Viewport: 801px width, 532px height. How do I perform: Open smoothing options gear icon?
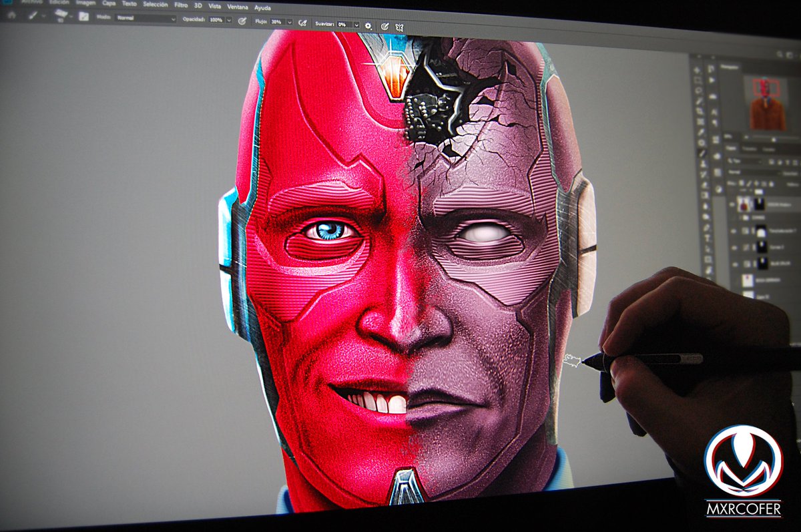(x=368, y=25)
